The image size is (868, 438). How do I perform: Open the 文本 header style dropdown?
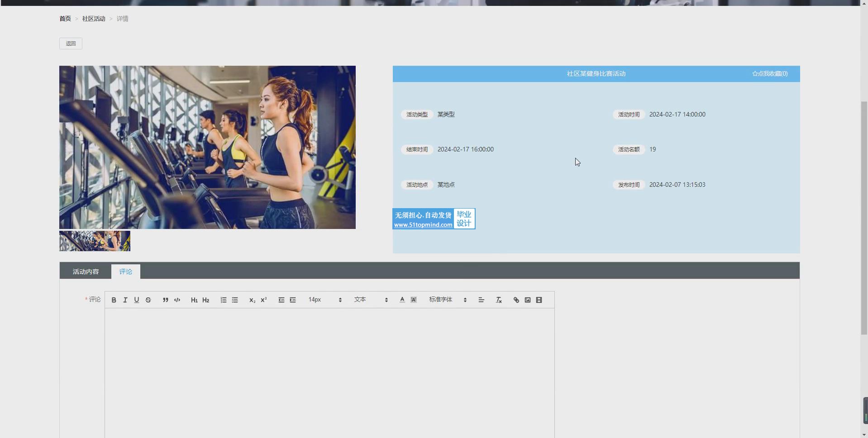371,300
